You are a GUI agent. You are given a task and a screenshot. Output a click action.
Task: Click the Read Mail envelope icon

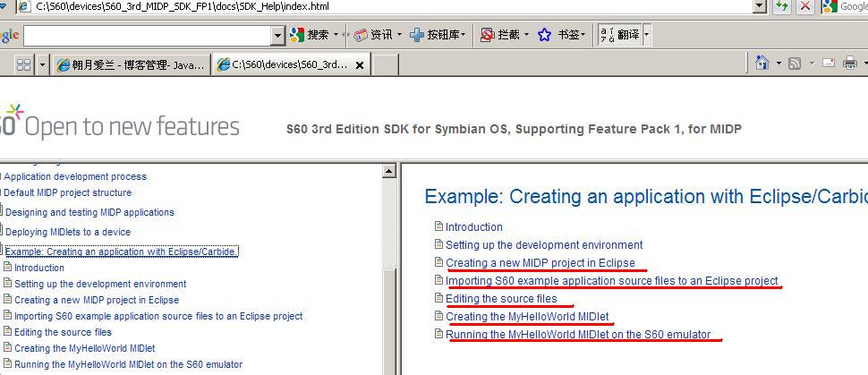(x=828, y=63)
